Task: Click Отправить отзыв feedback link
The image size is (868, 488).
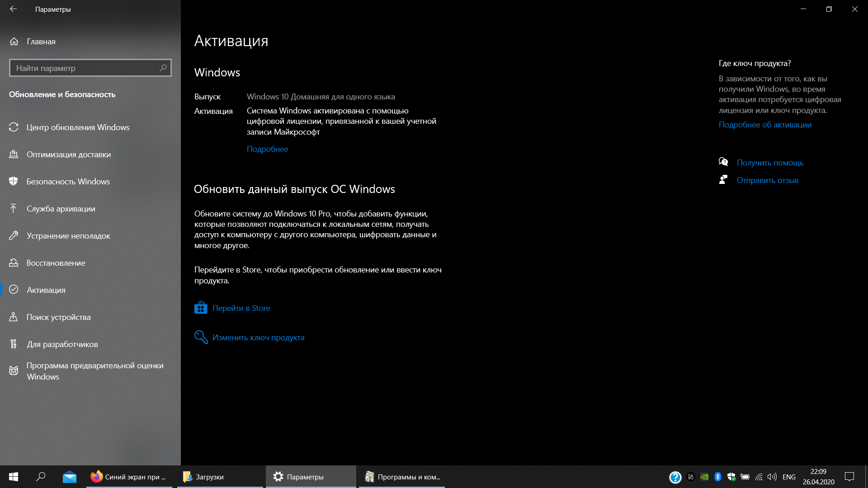Action: coord(767,180)
